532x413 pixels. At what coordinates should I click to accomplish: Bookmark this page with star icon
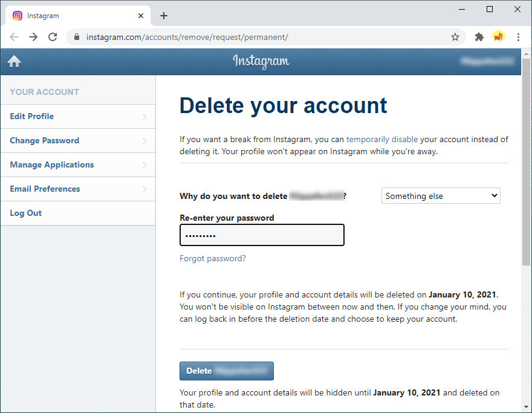(x=455, y=37)
